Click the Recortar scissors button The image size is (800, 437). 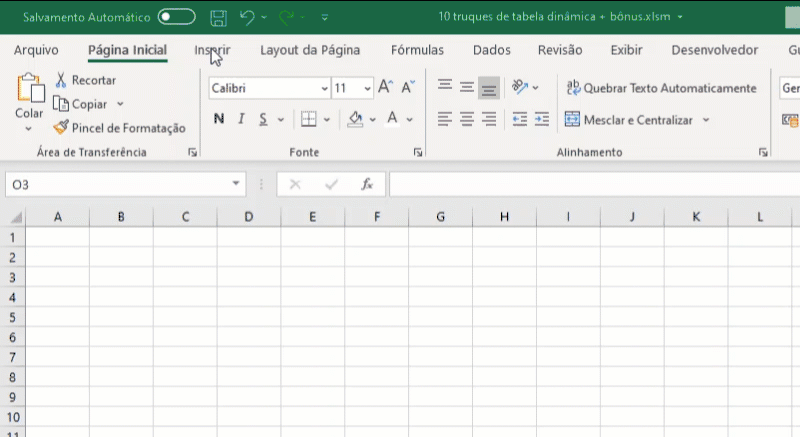(85, 80)
